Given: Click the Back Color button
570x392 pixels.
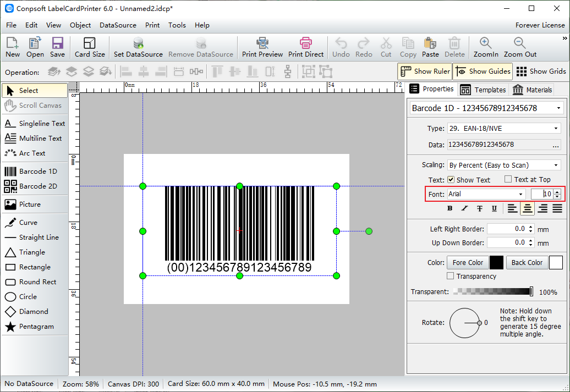Looking at the screenshot, I should click(527, 262).
